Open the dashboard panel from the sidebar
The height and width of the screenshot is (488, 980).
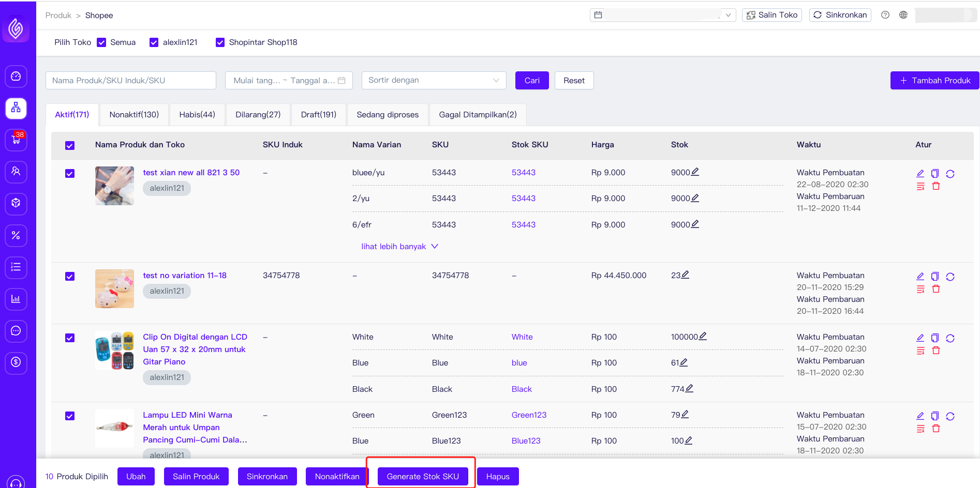16,77
